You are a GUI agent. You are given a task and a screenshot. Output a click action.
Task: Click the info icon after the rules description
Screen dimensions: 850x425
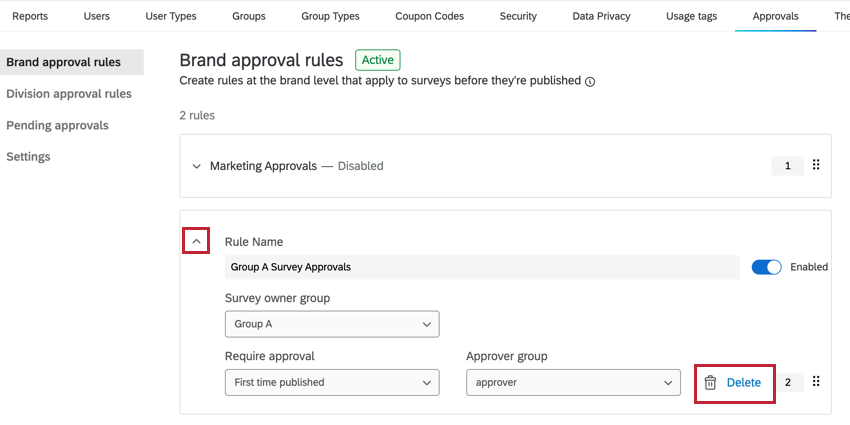590,82
